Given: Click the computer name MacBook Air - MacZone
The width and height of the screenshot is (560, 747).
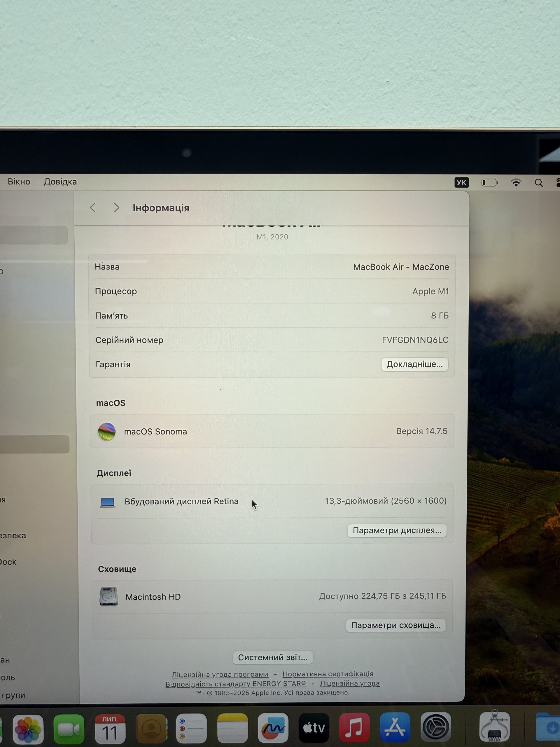Looking at the screenshot, I should pyautogui.click(x=401, y=267).
